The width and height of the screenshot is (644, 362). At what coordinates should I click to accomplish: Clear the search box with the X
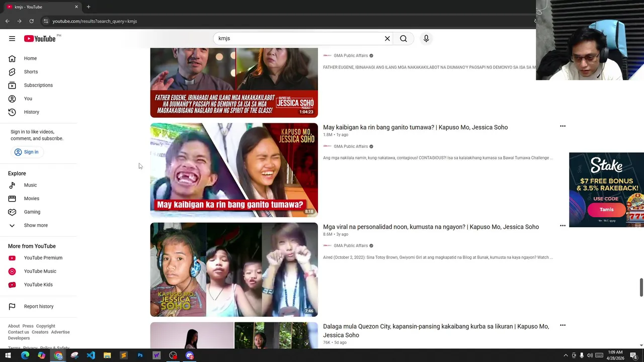click(x=387, y=39)
